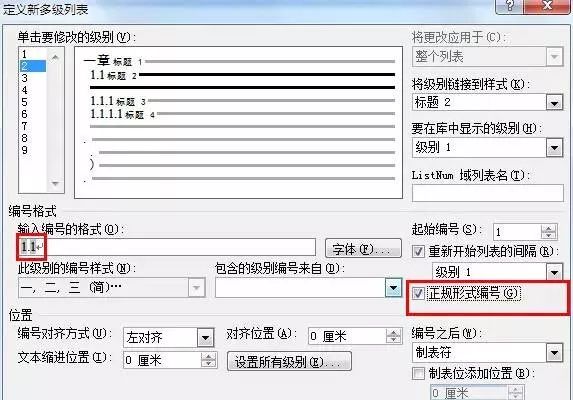The height and width of the screenshot is (400, 573).
Task: Click level list scroll-up arrow
Action: (55, 57)
